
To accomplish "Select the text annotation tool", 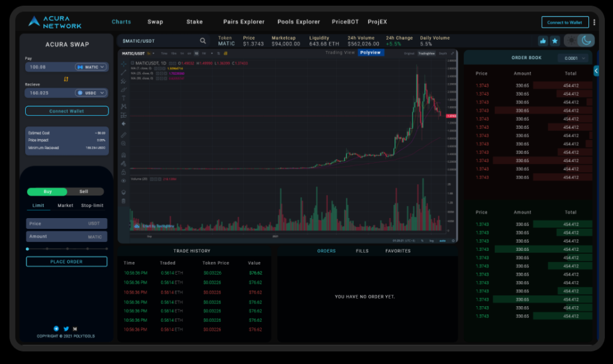I will pyautogui.click(x=123, y=98).
